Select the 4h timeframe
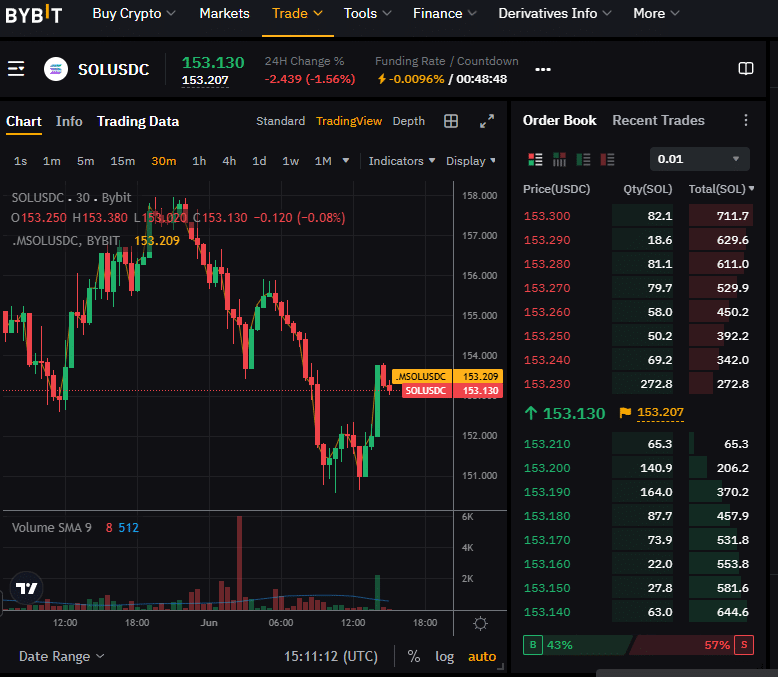This screenshot has height=677, width=778. 229,161
